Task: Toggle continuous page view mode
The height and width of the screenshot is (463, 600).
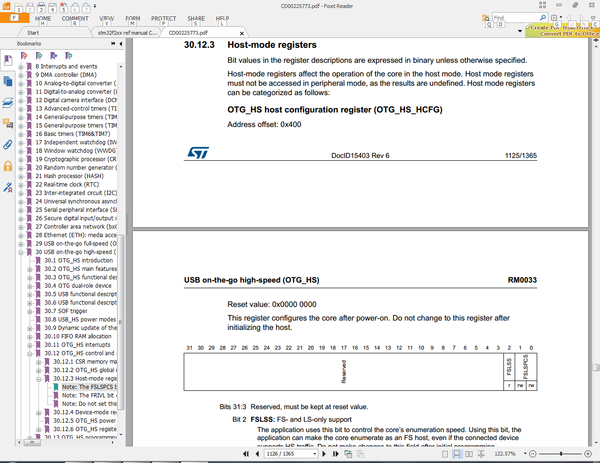Action: [457, 454]
